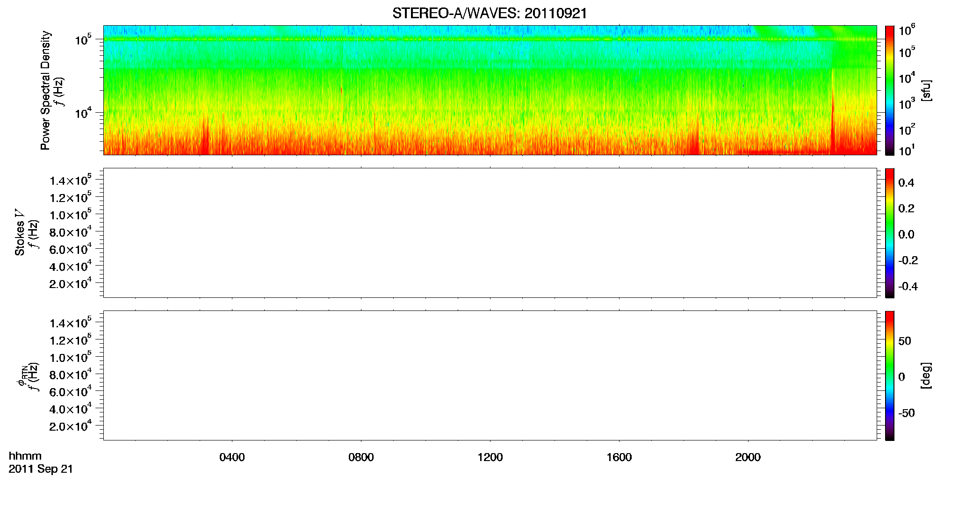Click the 10^1 label on the sfu color bar

[x=907, y=150]
